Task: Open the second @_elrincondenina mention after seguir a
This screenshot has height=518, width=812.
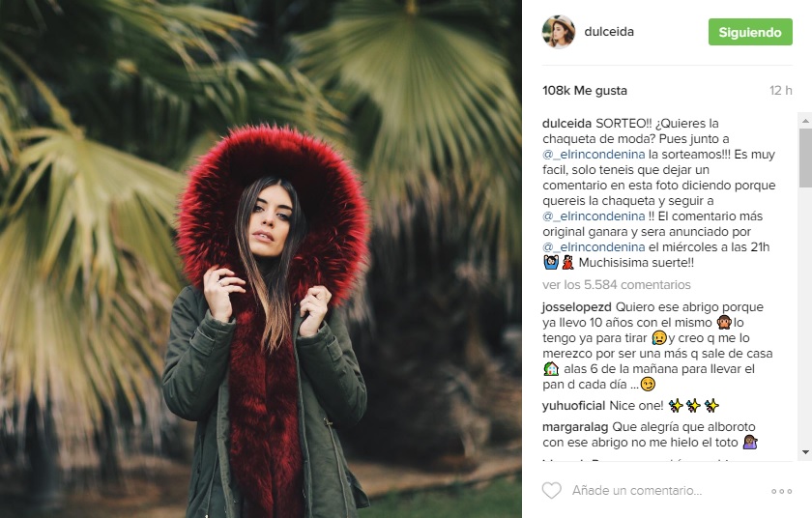Action: 594,216
